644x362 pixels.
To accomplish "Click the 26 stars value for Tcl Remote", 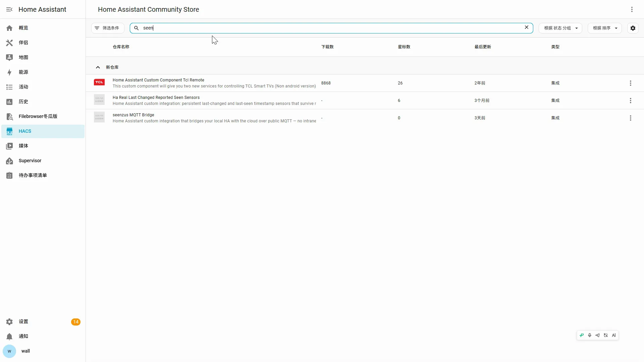I will [400, 83].
